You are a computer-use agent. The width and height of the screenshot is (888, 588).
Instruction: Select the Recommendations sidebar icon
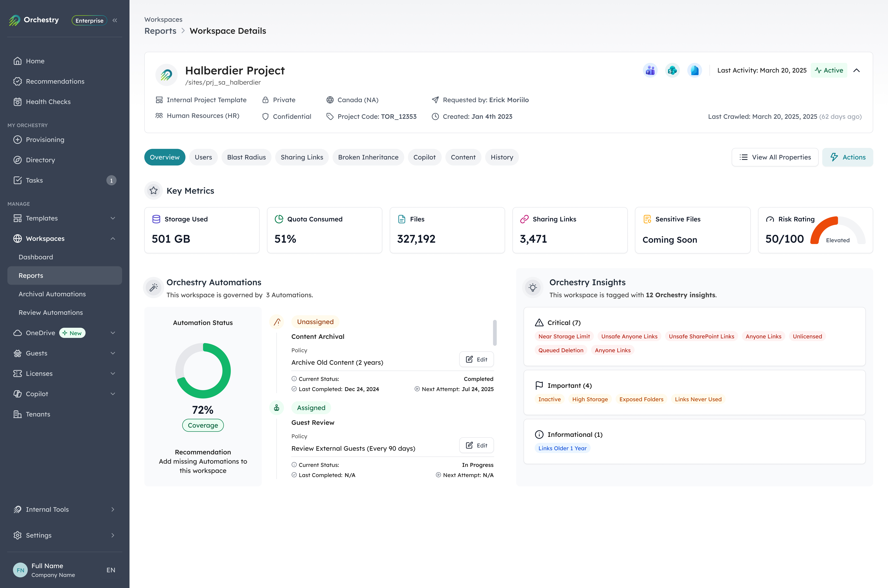point(18,81)
